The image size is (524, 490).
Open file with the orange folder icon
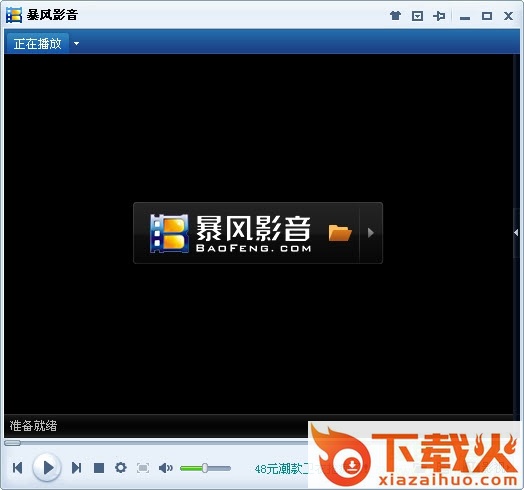coord(340,233)
